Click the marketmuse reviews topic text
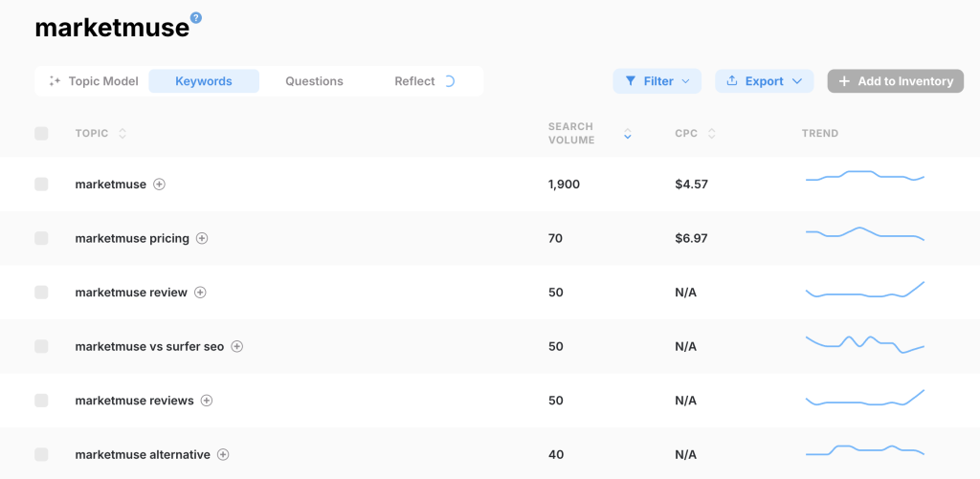This screenshot has height=479, width=980. pyautogui.click(x=134, y=401)
